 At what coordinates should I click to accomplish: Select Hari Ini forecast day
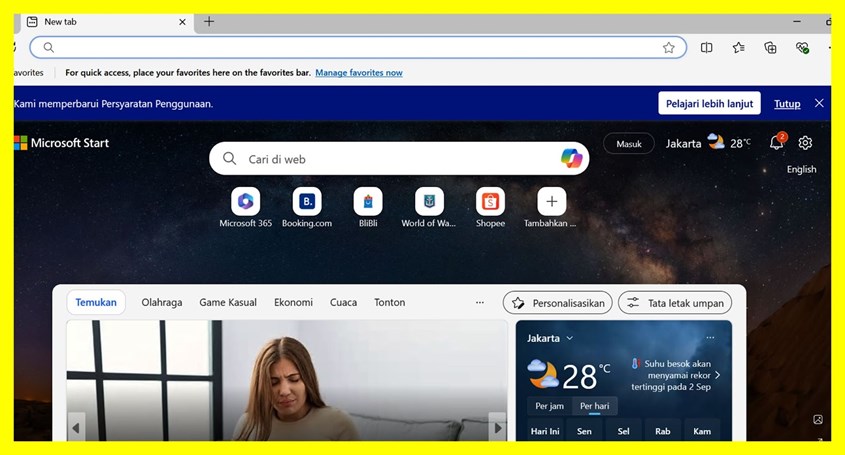click(x=545, y=431)
